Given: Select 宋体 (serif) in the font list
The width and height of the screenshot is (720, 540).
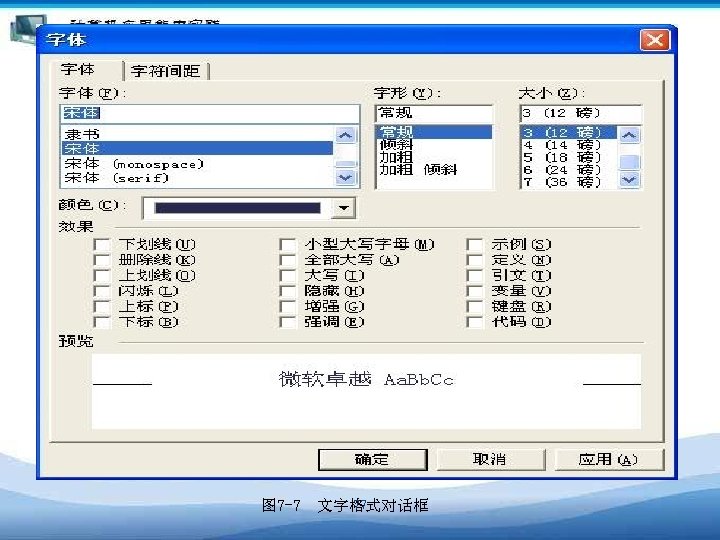Looking at the screenshot, I should (x=197, y=177).
